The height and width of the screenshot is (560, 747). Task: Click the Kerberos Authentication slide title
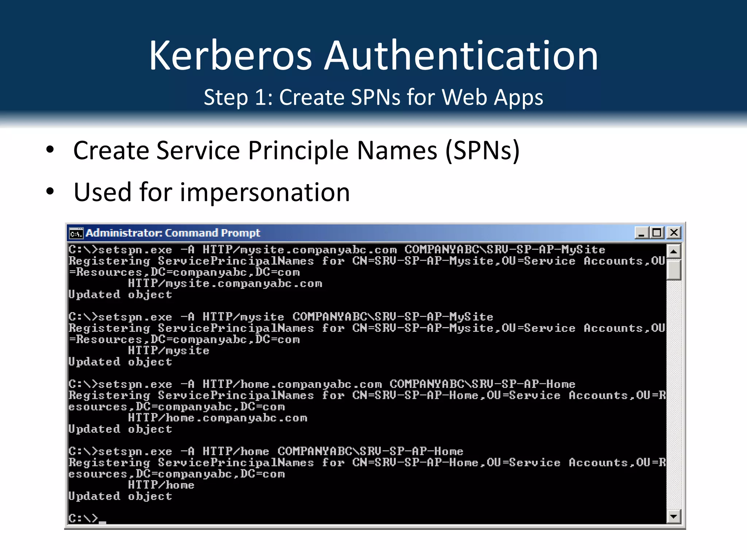pyautogui.click(x=373, y=55)
